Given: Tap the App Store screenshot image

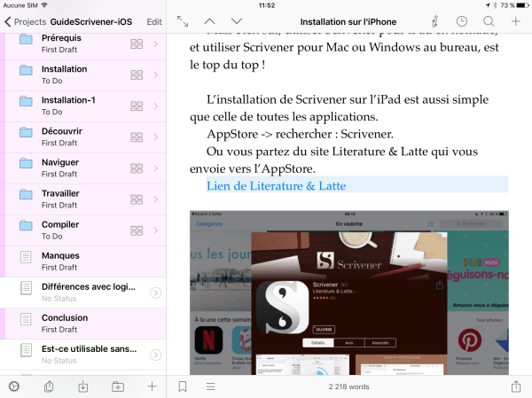Looking at the screenshot, I should (x=349, y=293).
